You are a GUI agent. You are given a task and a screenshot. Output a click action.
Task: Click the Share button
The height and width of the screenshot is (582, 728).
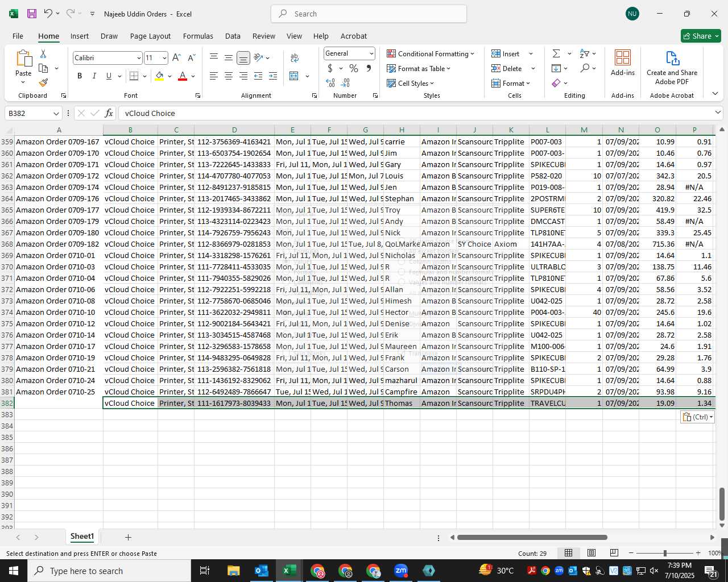pyautogui.click(x=701, y=36)
